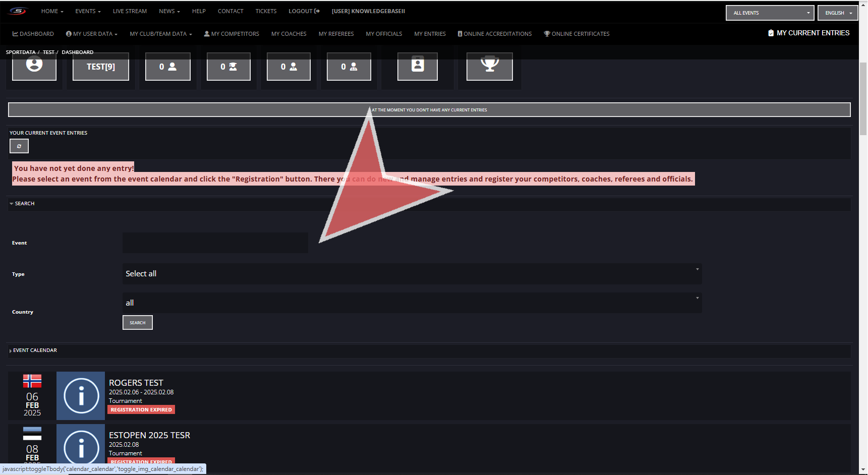
Task: Click the Sportdata logo
Action: click(18, 11)
